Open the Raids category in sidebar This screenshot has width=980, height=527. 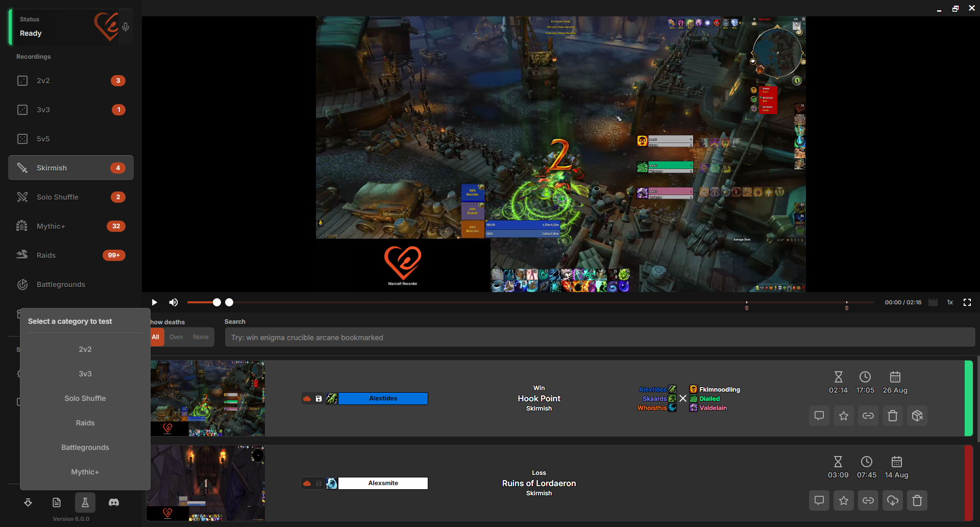[71, 255]
